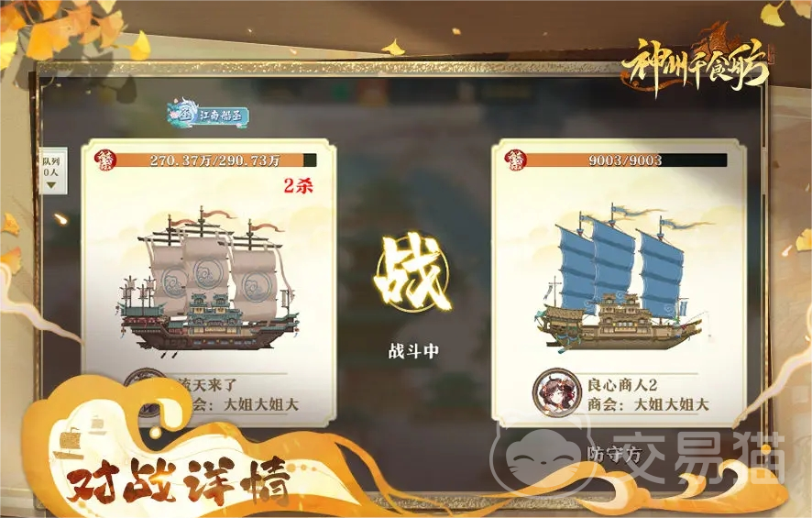Click the 防守方 defender label
Image resolution: width=812 pixels, height=518 pixels.
click(x=614, y=454)
